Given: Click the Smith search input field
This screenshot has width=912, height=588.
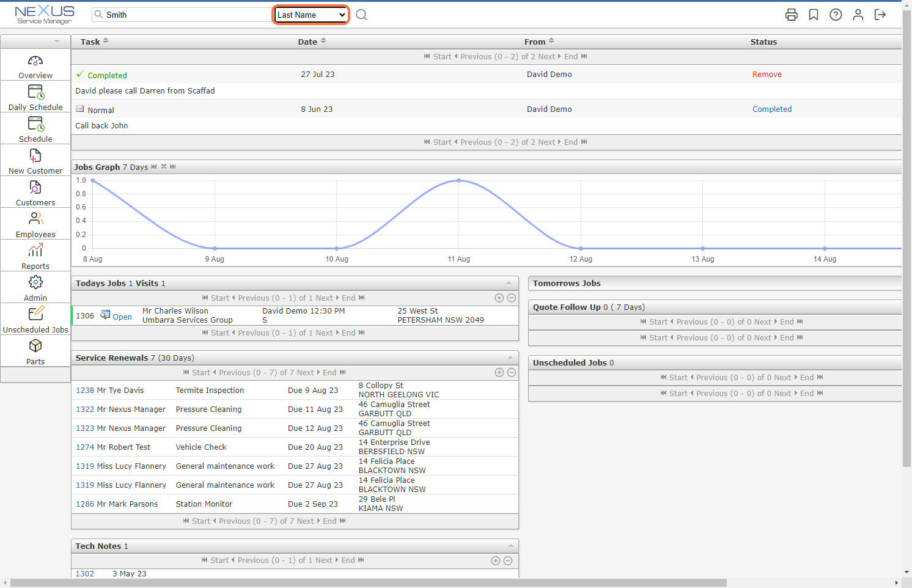Looking at the screenshot, I should pos(182,15).
